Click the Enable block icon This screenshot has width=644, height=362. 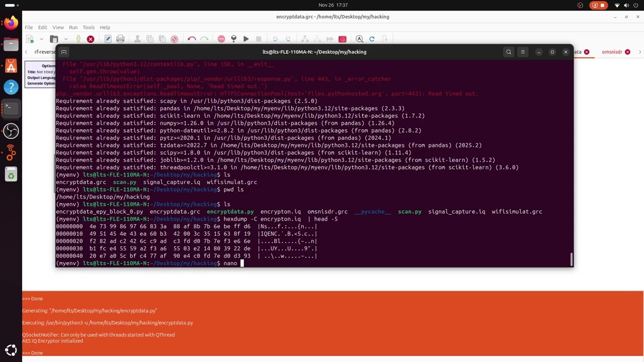coord(305,39)
